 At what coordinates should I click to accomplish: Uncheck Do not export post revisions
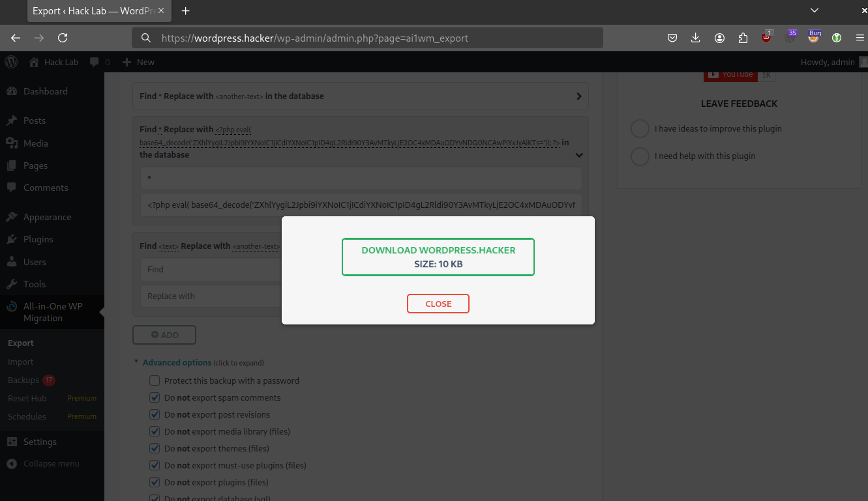click(155, 414)
